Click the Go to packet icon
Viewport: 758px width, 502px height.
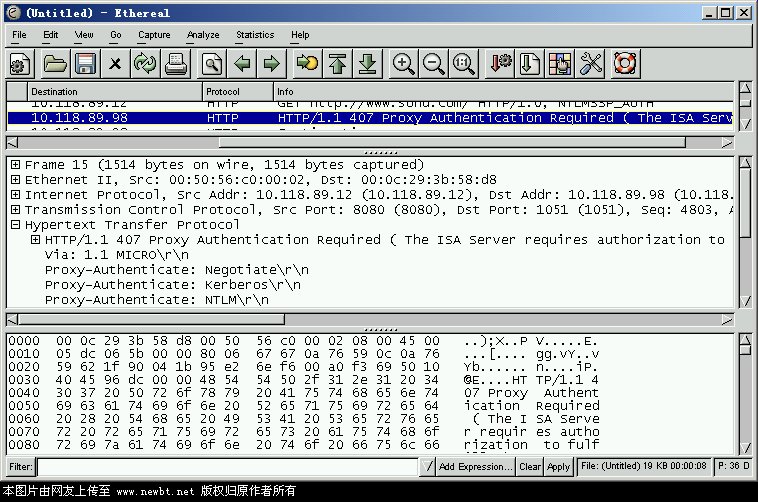pyautogui.click(x=307, y=63)
